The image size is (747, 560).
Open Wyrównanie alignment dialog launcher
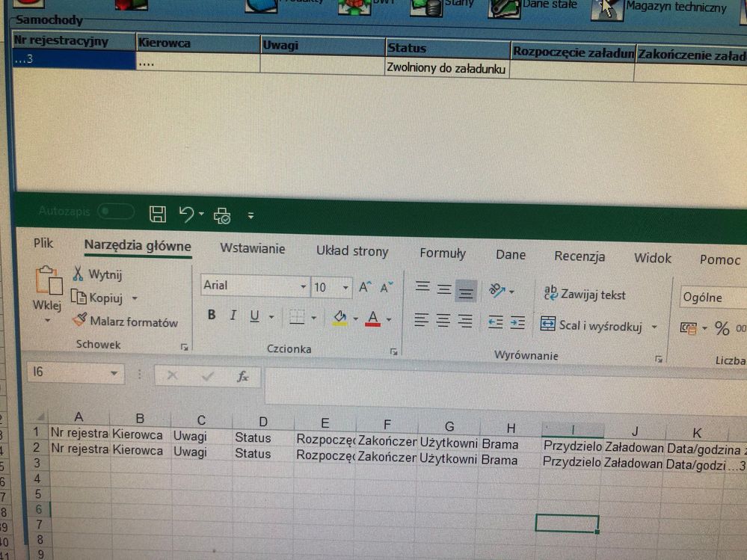coord(658,360)
